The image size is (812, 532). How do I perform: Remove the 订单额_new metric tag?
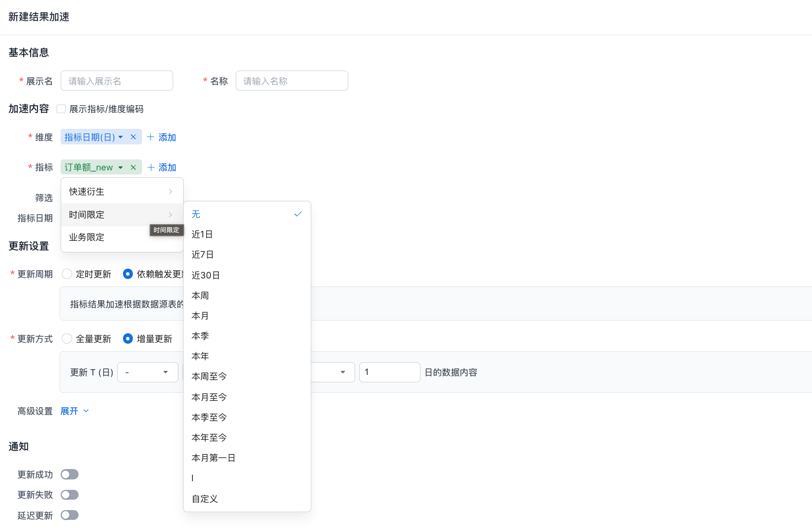(133, 168)
